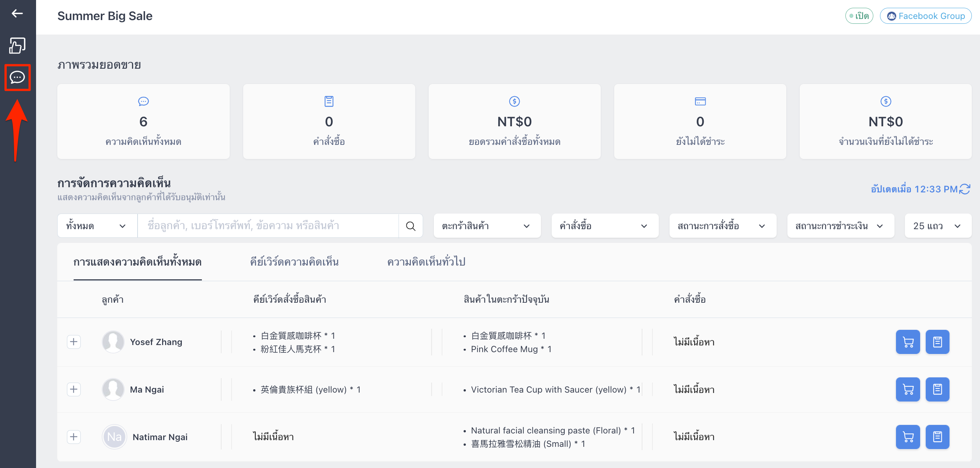
Task: Click the Ma Ngai customer name
Action: tap(147, 390)
